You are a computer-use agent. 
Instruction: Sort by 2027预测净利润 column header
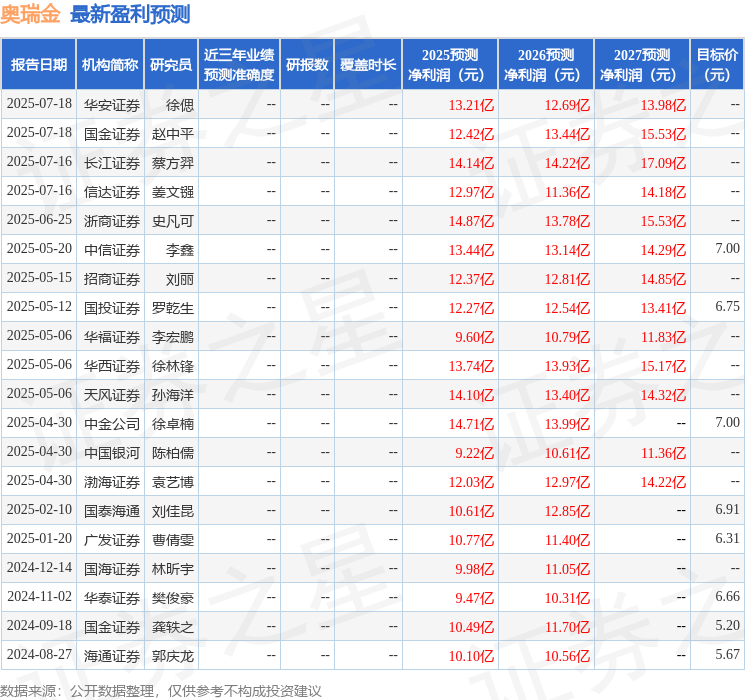point(642,64)
